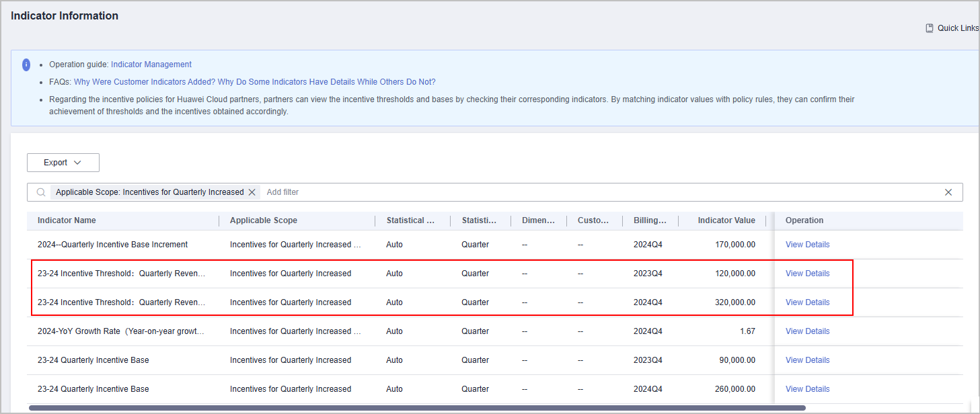Image resolution: width=980 pixels, height=414 pixels.
Task: Click the search magnifier icon in filter bar
Action: point(41,192)
